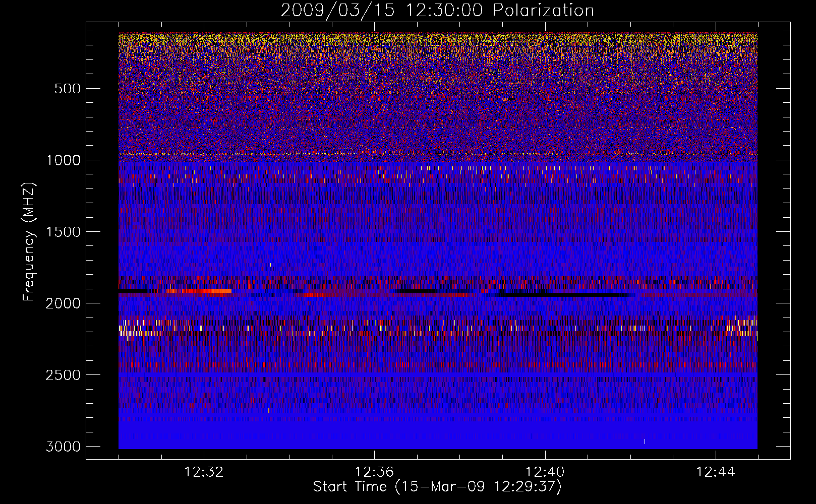Click the 1500 frequency tick label
816x504 pixels.
click(x=63, y=232)
